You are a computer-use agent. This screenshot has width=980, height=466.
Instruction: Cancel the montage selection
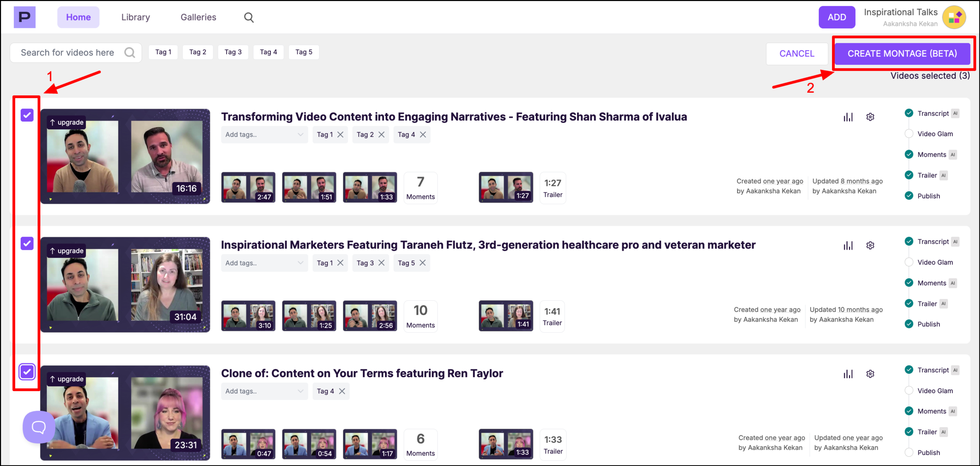click(796, 54)
